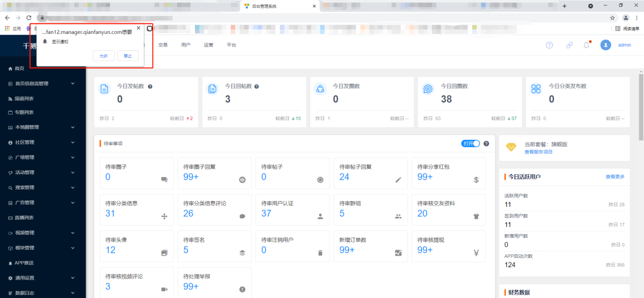This screenshot has width=644, height=298.
Task: Click the person icon in 待审用户认证 card
Action: [320, 216]
